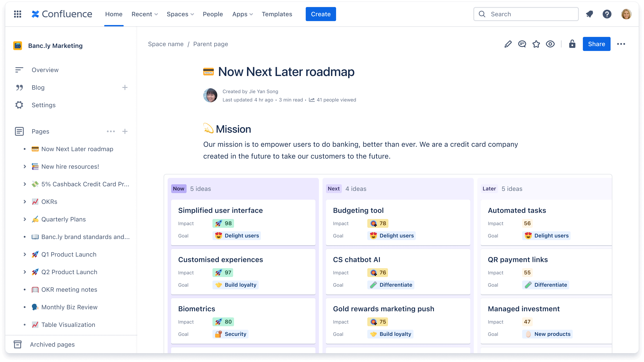Open the Share button
This screenshot has height=362, width=644.
[x=596, y=43]
